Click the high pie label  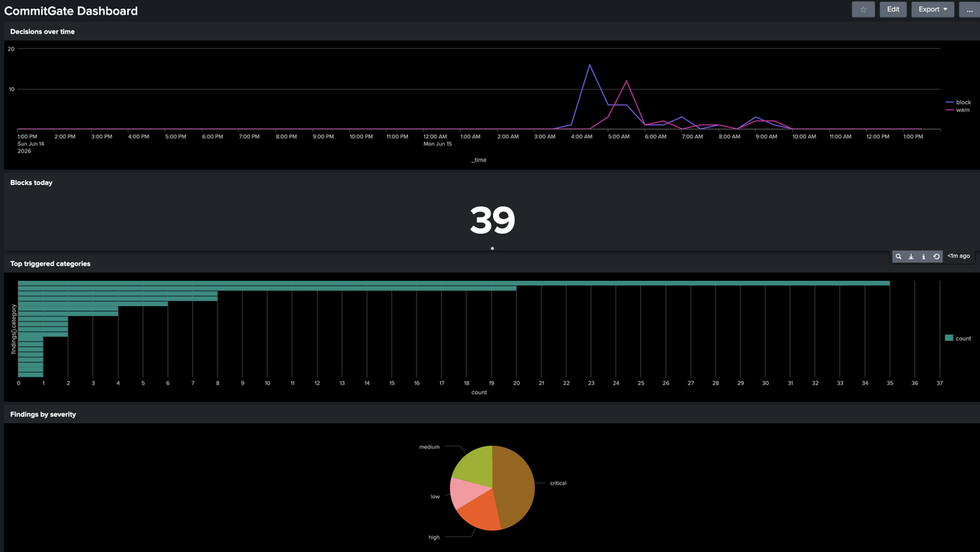pyautogui.click(x=434, y=537)
